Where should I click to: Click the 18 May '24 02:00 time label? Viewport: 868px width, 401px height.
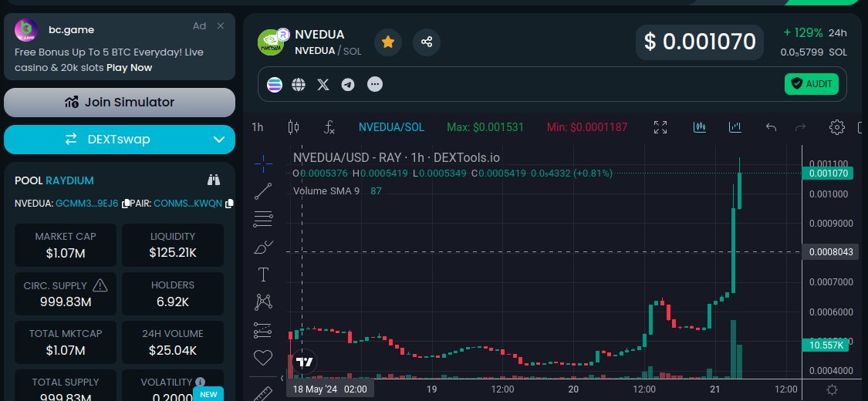330,389
